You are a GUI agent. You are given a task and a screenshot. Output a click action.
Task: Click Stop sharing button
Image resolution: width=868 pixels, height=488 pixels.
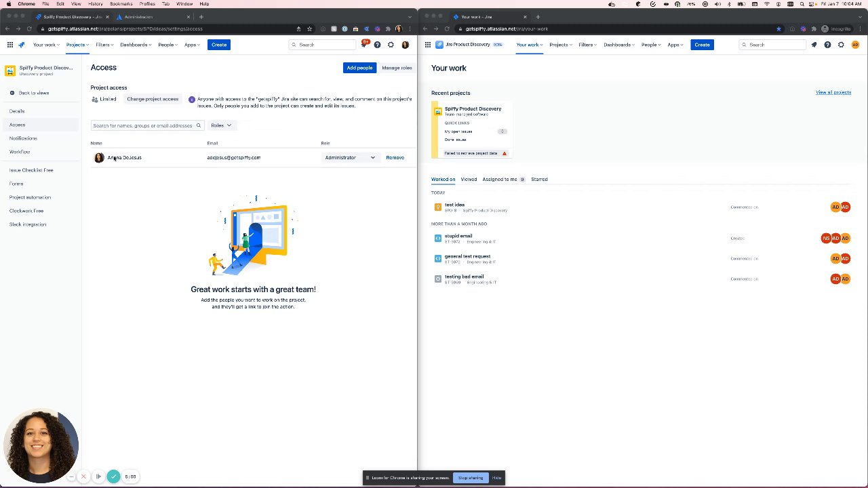pyautogui.click(x=471, y=478)
